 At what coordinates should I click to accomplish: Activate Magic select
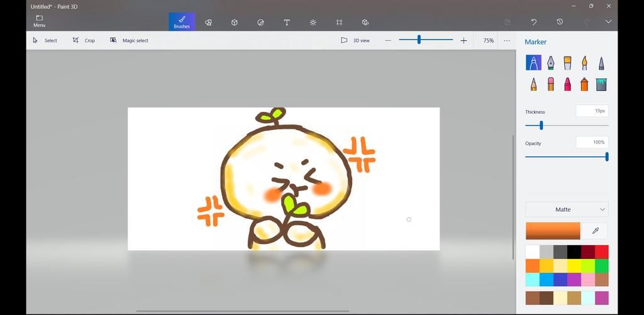(x=129, y=40)
